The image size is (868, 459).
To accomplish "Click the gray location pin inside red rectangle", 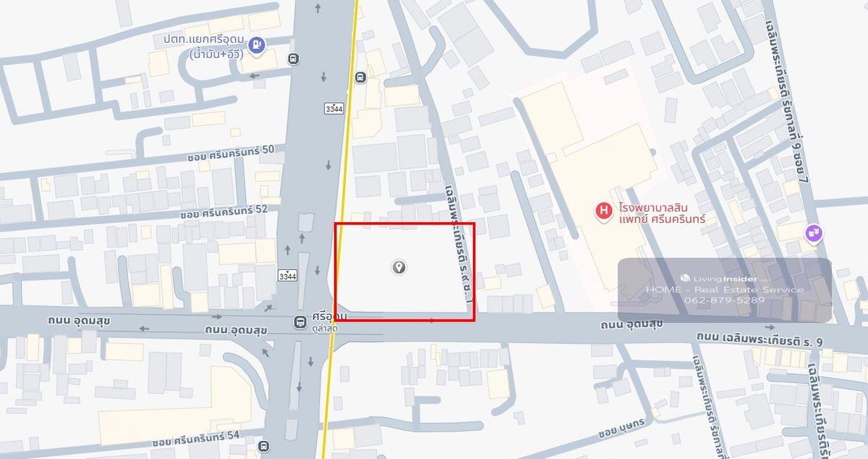I will pyautogui.click(x=399, y=268).
